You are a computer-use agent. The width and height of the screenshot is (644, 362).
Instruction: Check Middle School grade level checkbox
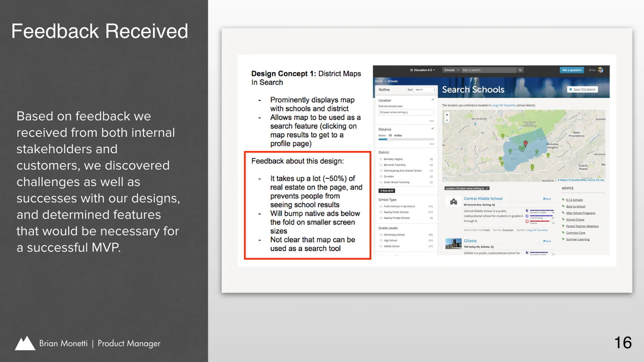381,246
